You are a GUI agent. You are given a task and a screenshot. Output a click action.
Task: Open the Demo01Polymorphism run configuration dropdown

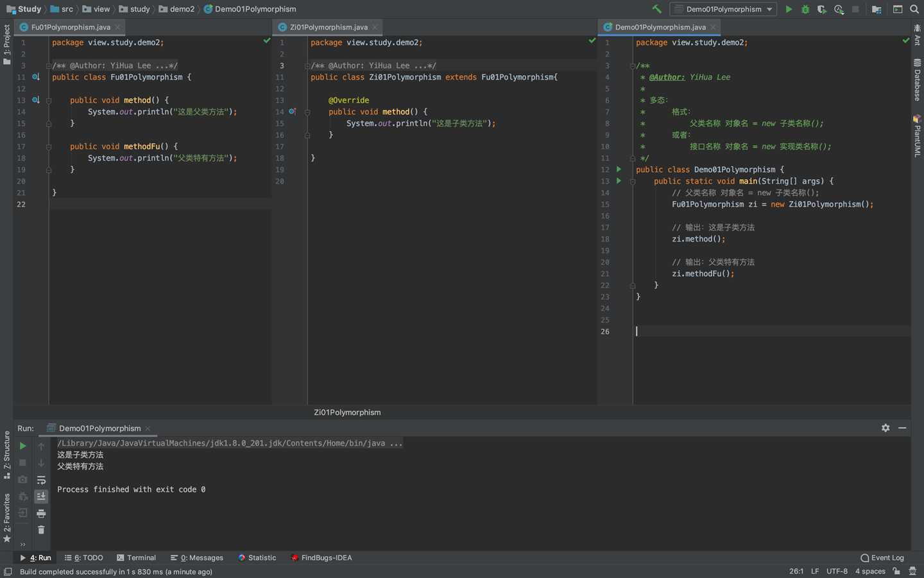tap(723, 9)
